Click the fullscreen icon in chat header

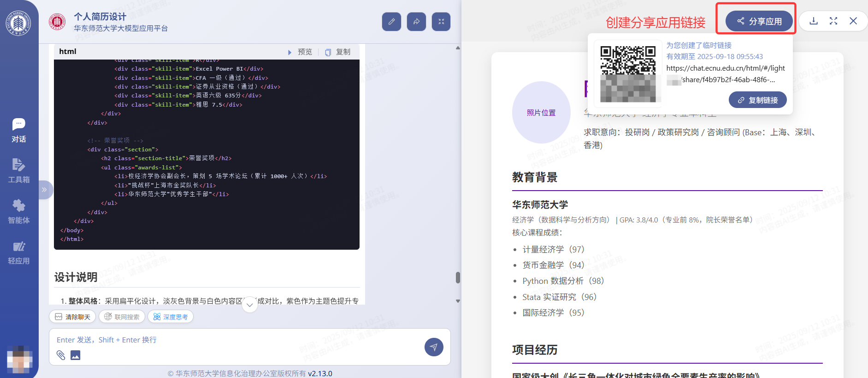click(441, 22)
